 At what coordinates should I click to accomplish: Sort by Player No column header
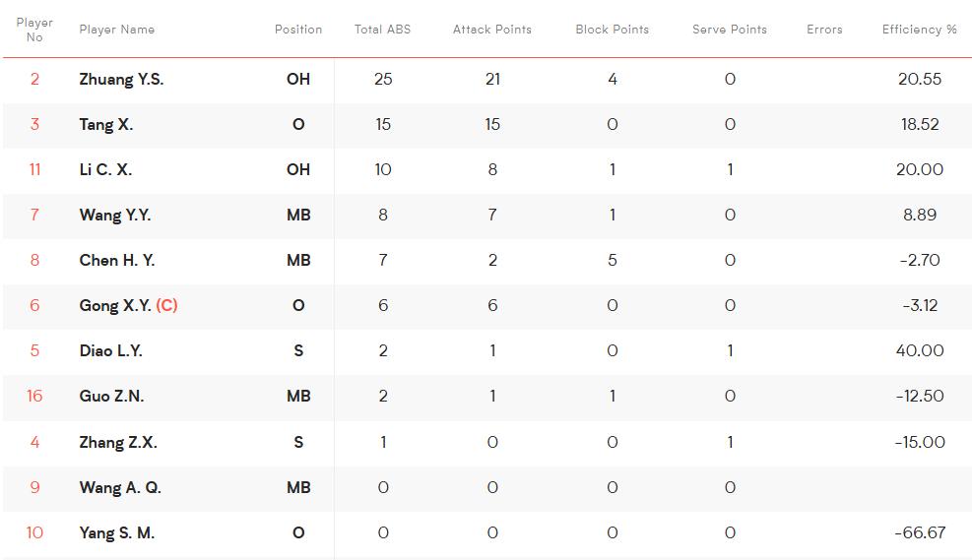[34, 30]
